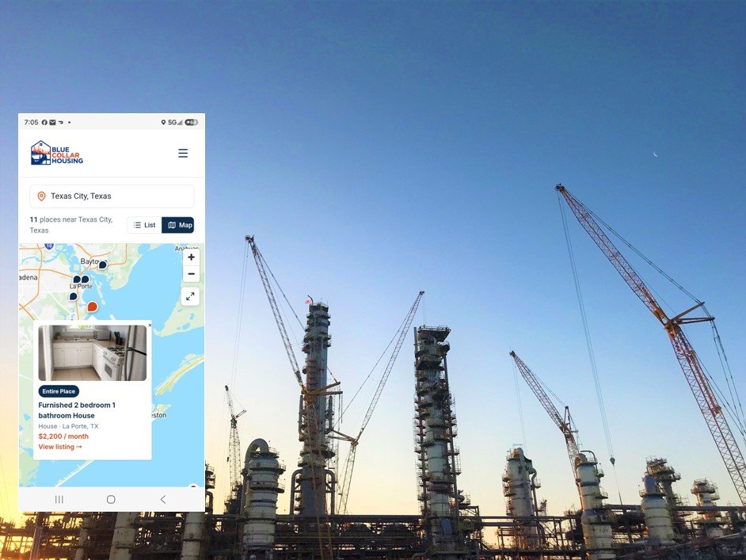
Task: Open the Android recent apps button
Action: [x=59, y=499]
